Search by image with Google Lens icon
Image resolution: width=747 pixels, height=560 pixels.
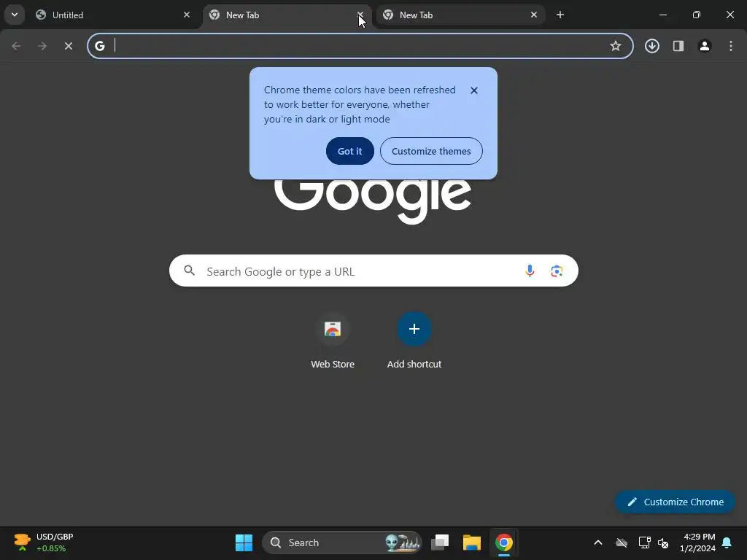pos(557,271)
